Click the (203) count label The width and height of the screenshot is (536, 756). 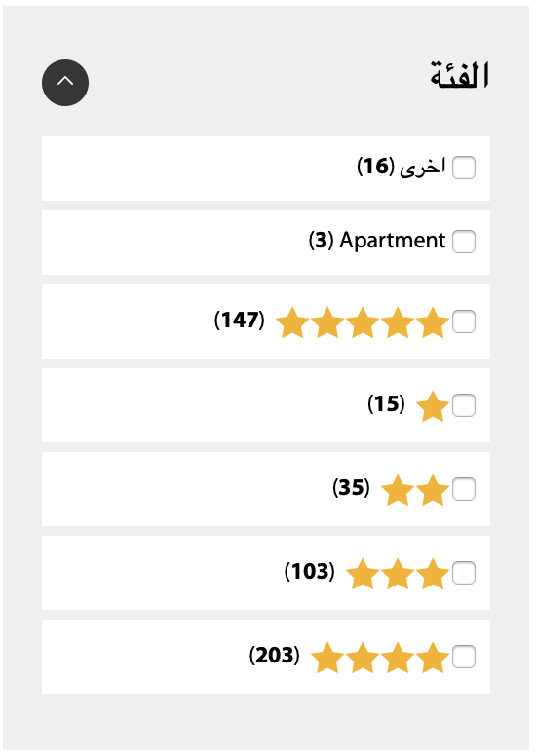coord(274,655)
